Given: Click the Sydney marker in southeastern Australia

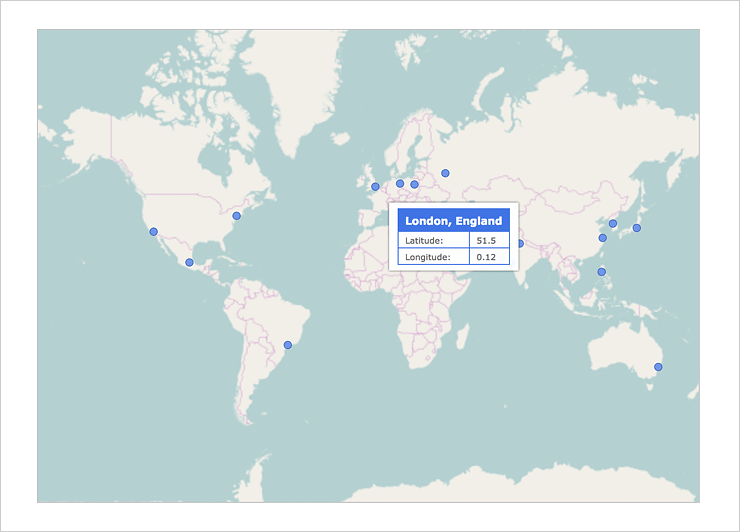Looking at the screenshot, I should click(658, 367).
